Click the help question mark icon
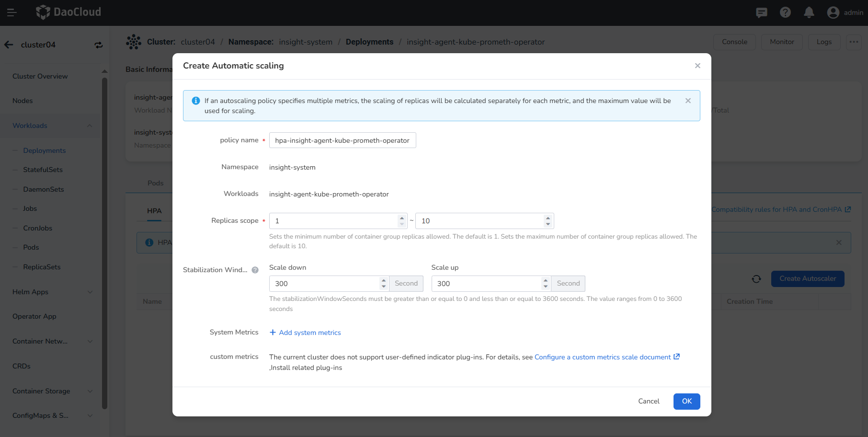868x437 pixels. coord(785,12)
